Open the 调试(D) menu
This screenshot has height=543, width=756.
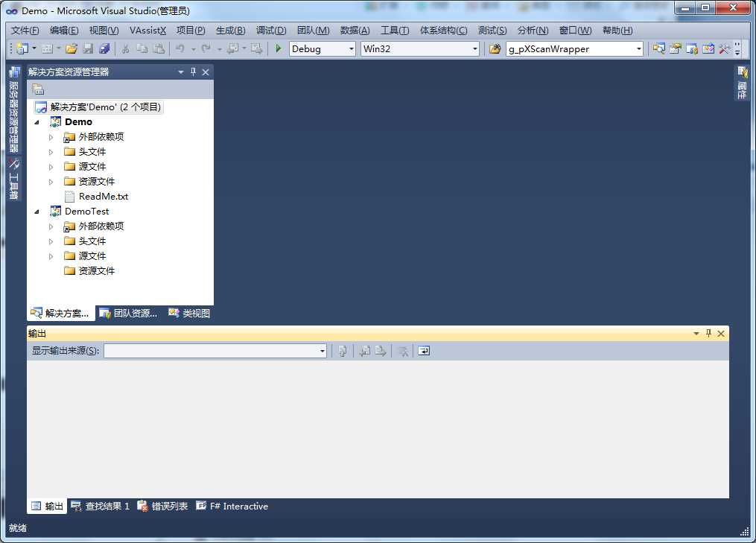[x=271, y=31]
